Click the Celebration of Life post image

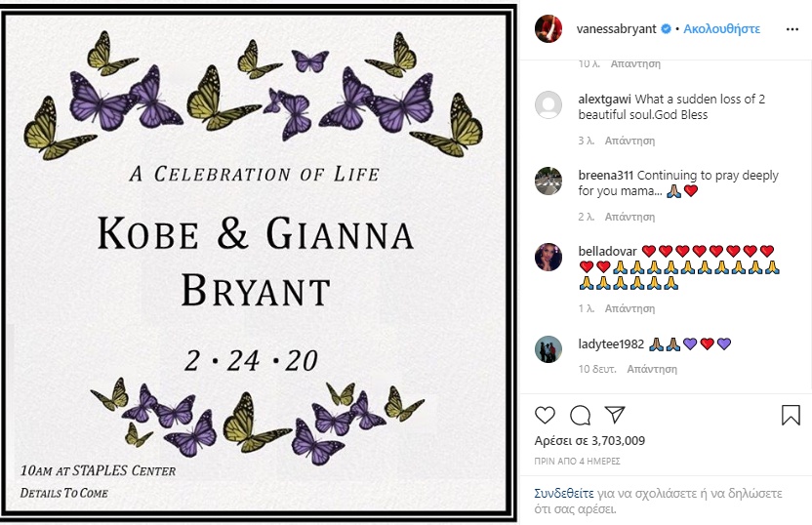258,263
